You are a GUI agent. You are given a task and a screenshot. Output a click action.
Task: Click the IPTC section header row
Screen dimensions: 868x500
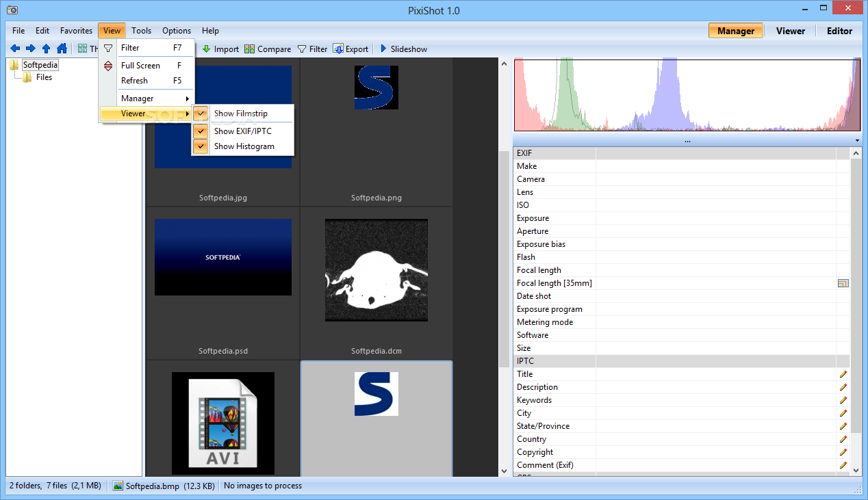pos(682,361)
